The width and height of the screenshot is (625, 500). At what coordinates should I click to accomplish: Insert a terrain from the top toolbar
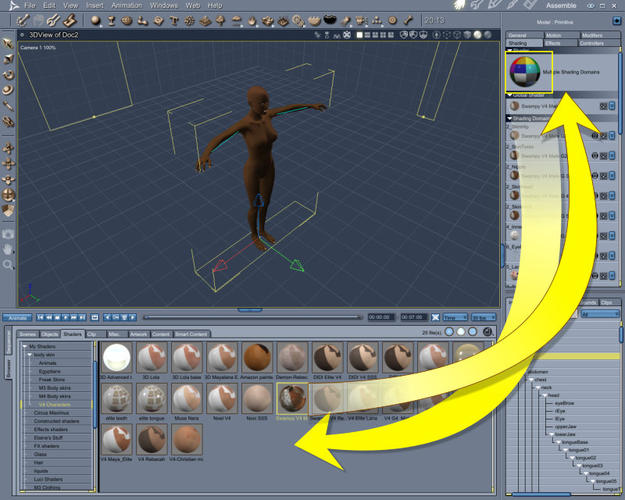(x=205, y=21)
